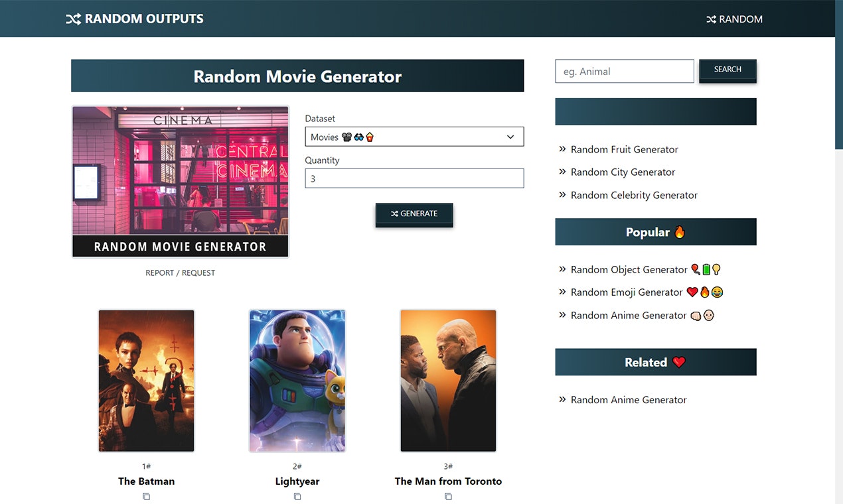This screenshot has width=843, height=504.
Task: Hit the GENERATE button
Action: tap(414, 214)
